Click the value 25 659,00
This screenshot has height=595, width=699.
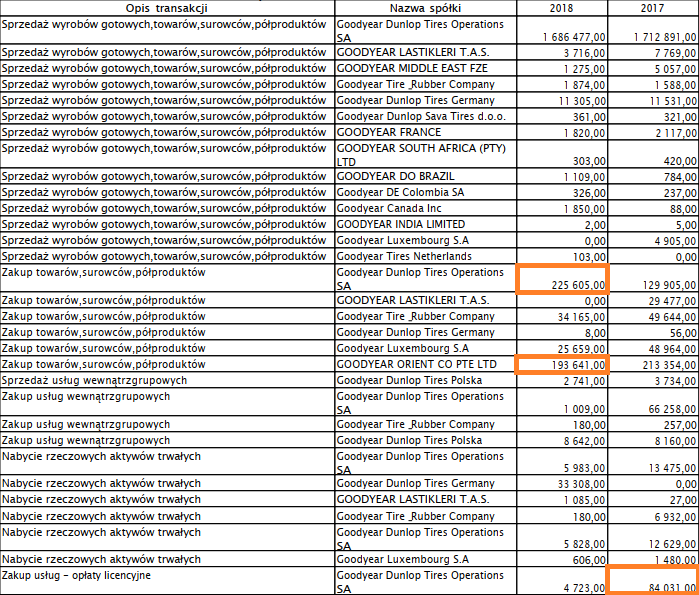(582, 349)
